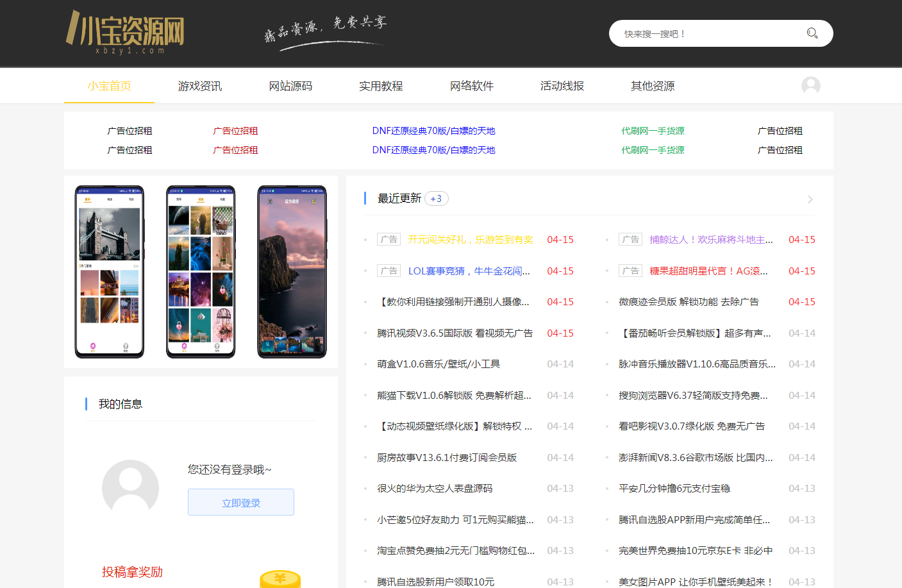
Task: Click the lighthouse cliff wallpaper phone image
Action: [292, 272]
